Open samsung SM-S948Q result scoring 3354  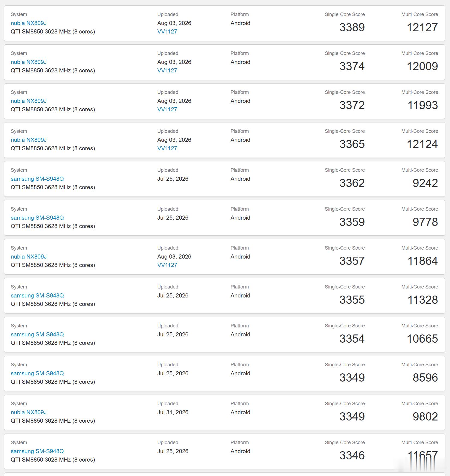pos(37,334)
